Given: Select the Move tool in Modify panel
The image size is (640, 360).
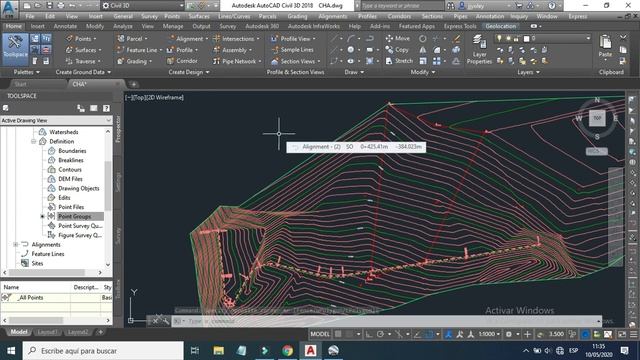Looking at the screenshot, I should 398,38.
